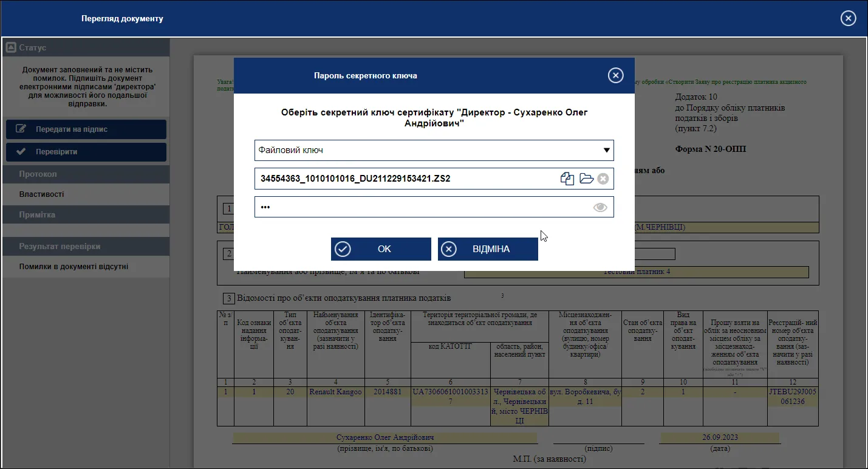Click Перевірити button
The width and height of the screenshot is (868, 469).
(x=86, y=152)
